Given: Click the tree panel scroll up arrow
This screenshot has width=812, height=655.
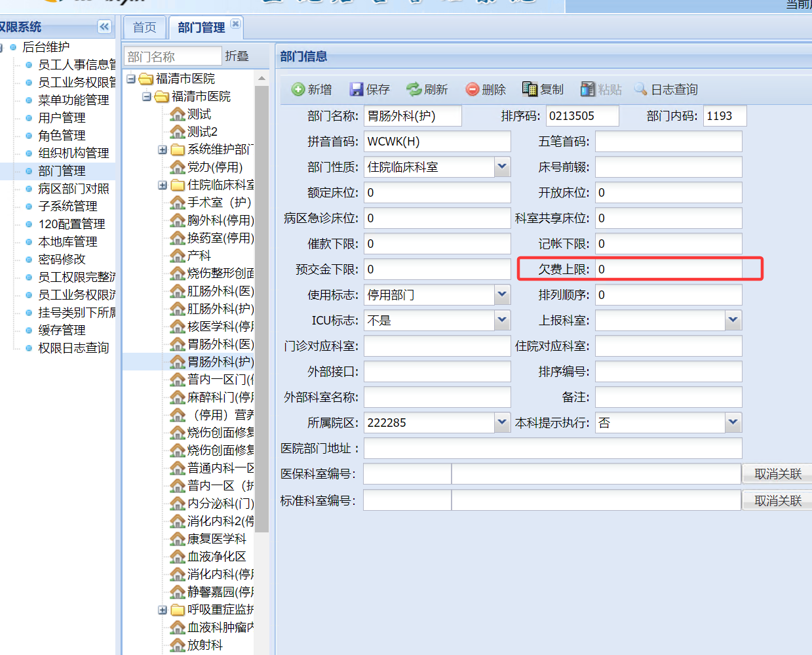Looking at the screenshot, I should [261, 79].
